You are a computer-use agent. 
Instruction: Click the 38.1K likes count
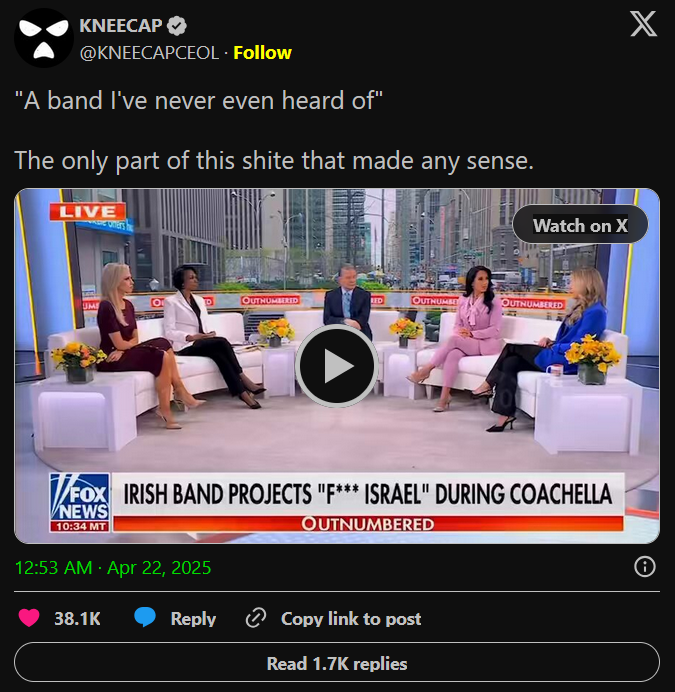point(77,618)
